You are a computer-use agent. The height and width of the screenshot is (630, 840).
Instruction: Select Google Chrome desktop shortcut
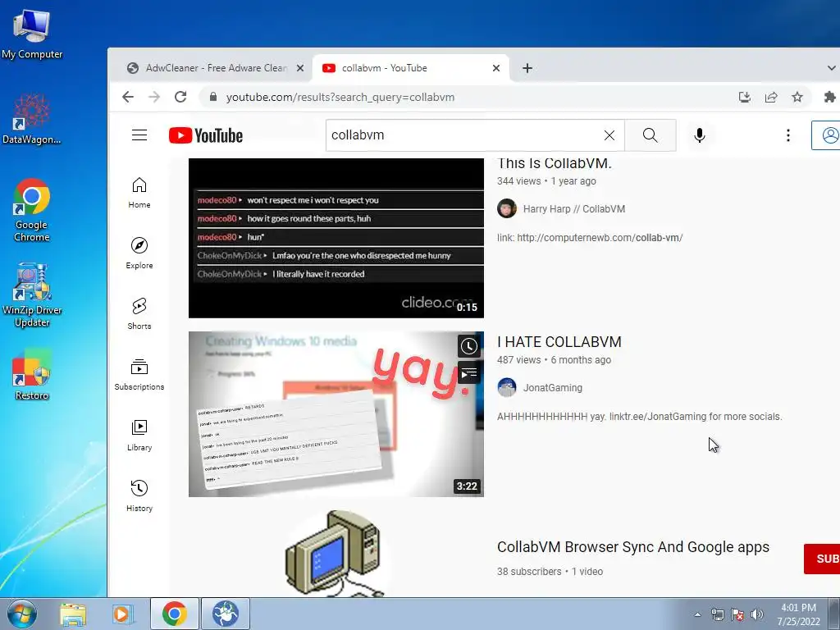pos(32,210)
